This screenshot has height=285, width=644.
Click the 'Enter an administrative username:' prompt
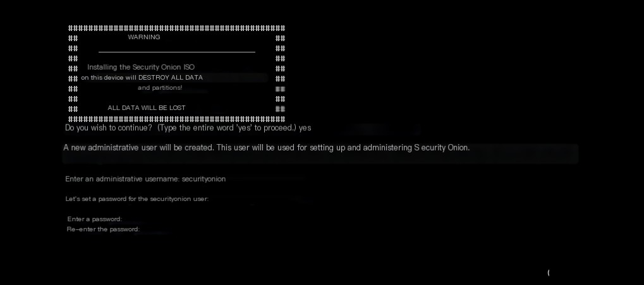[123, 179]
